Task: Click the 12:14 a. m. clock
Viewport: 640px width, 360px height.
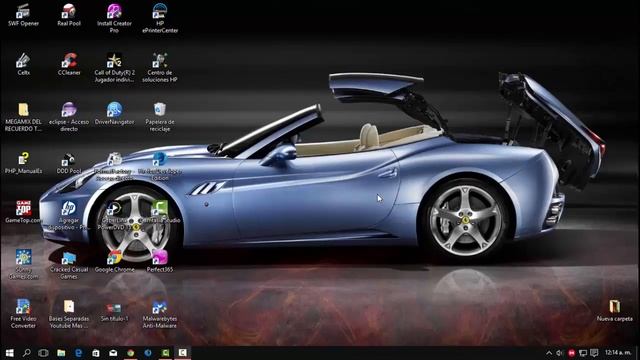Action: [618, 352]
